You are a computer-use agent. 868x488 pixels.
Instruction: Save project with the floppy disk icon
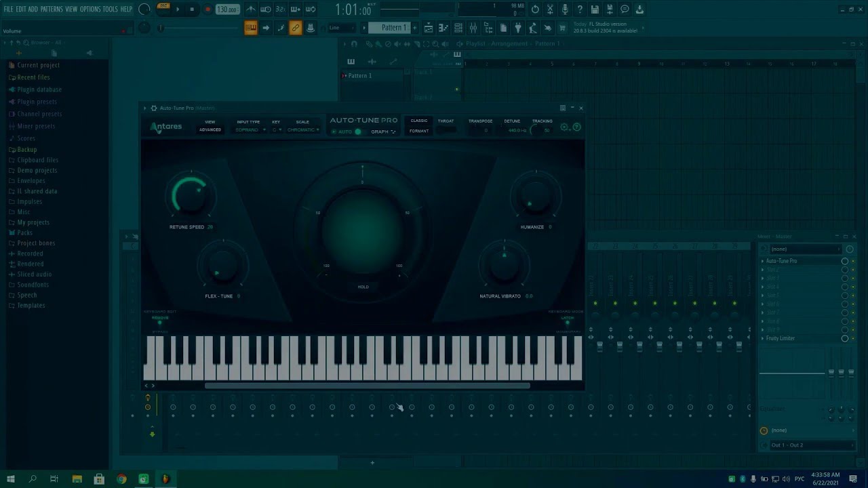pos(595,9)
